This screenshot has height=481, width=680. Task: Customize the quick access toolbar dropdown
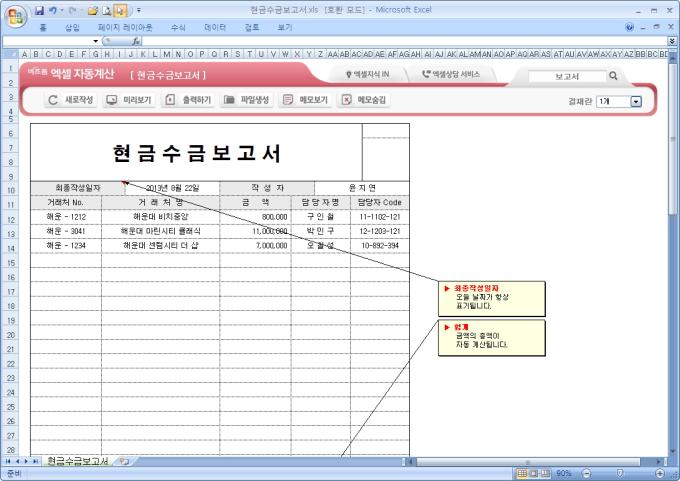tap(139, 10)
